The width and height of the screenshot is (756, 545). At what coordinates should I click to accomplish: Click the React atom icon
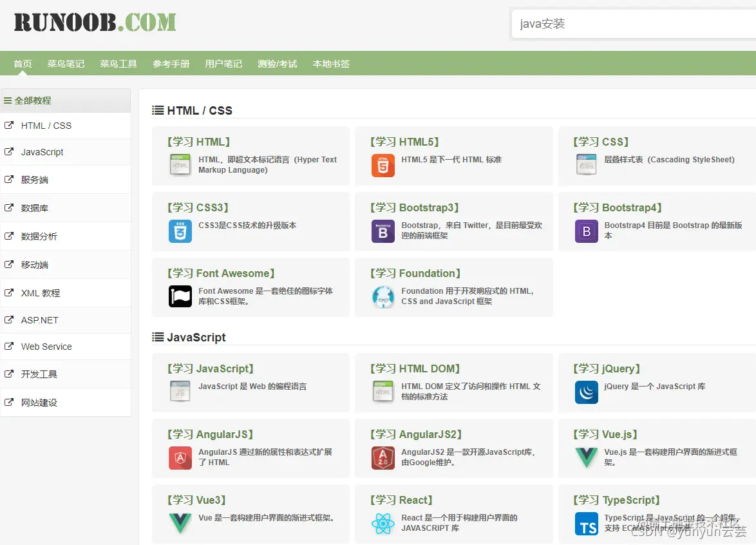[x=383, y=523]
